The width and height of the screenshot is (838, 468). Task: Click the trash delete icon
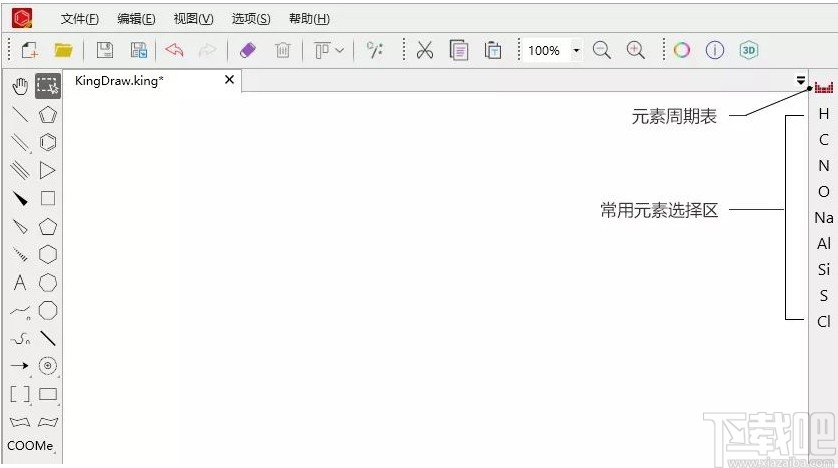click(283, 50)
